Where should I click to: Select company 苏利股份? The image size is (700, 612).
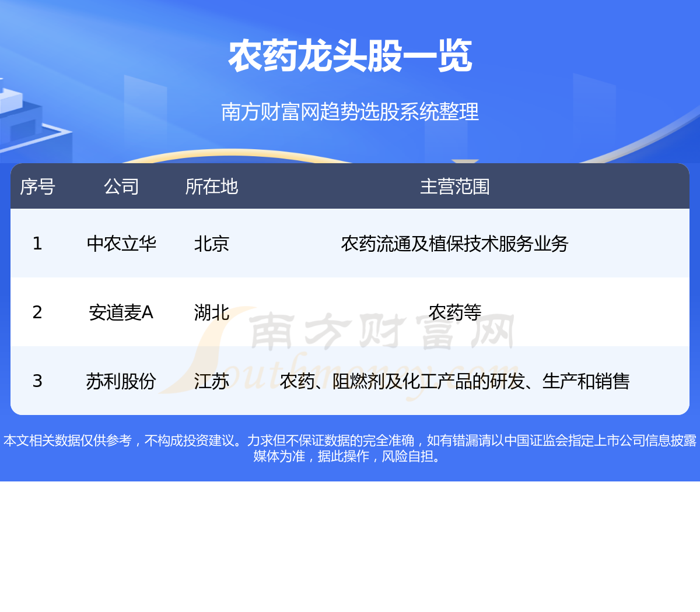121,381
